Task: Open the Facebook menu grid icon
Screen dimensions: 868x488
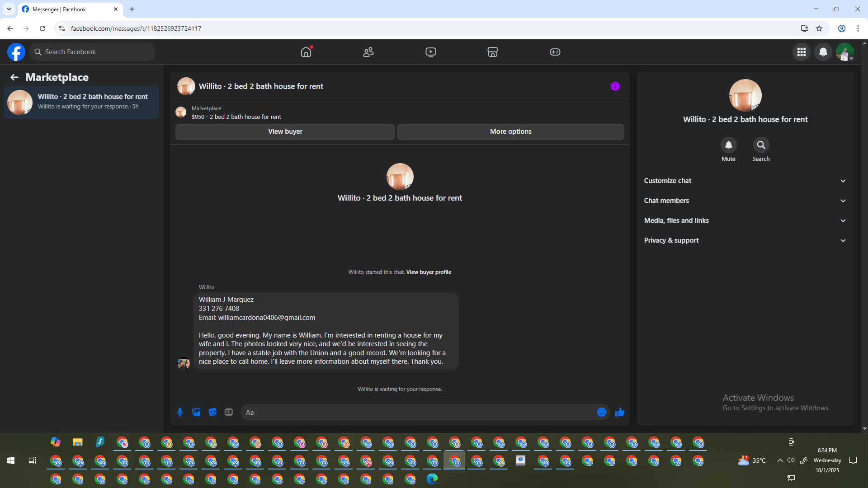Action: 802,52
